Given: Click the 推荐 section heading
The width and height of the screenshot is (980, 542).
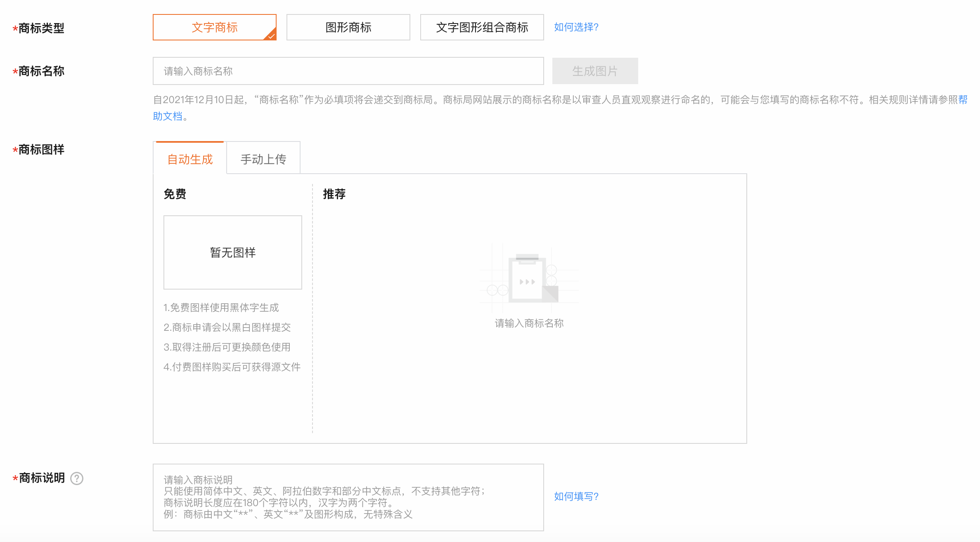Looking at the screenshot, I should click(x=334, y=194).
